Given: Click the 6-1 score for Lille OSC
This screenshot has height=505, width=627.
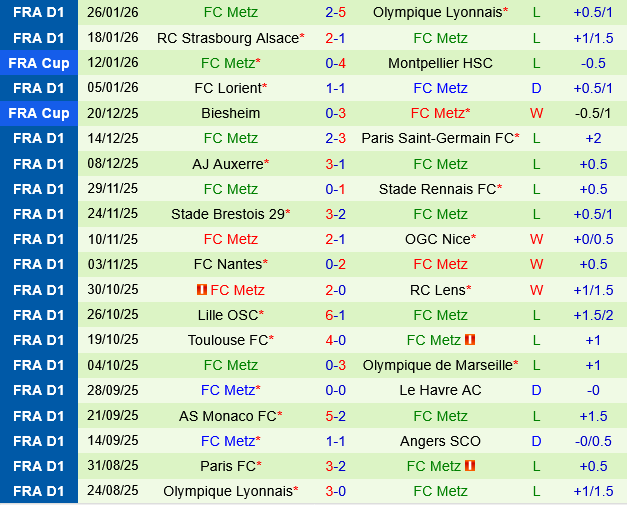Looking at the screenshot, I should click(x=336, y=315).
